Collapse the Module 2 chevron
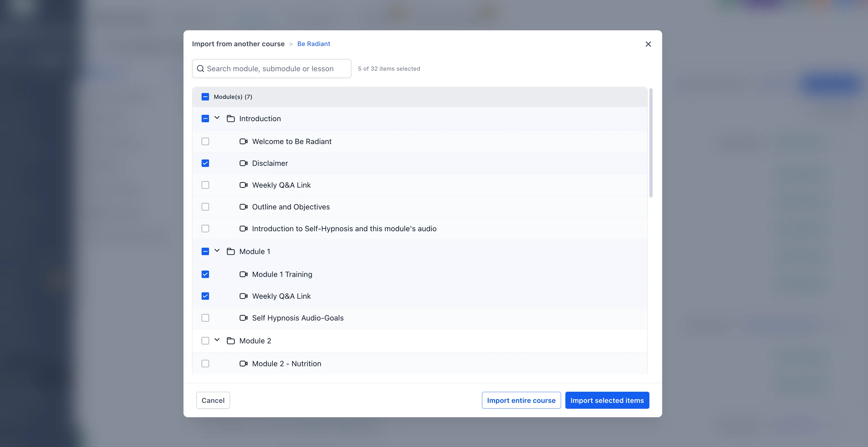The height and width of the screenshot is (447, 868). click(x=217, y=340)
